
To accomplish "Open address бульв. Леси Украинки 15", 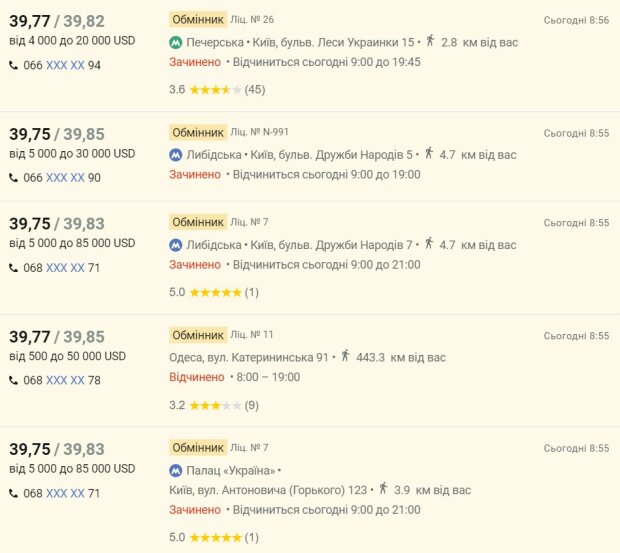I will tap(332, 42).
